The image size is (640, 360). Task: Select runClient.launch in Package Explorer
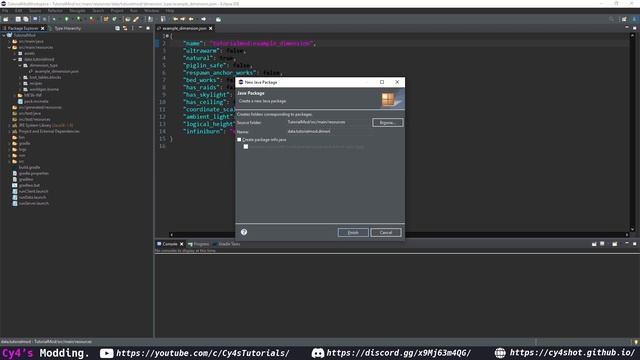[x=33, y=191]
